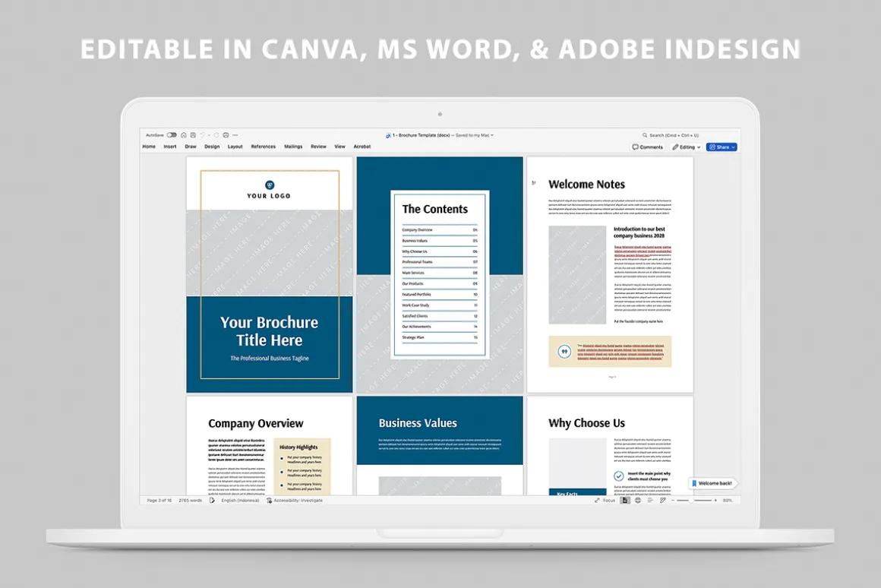
Task: Open the References ribbon tab
Action: coord(264,147)
